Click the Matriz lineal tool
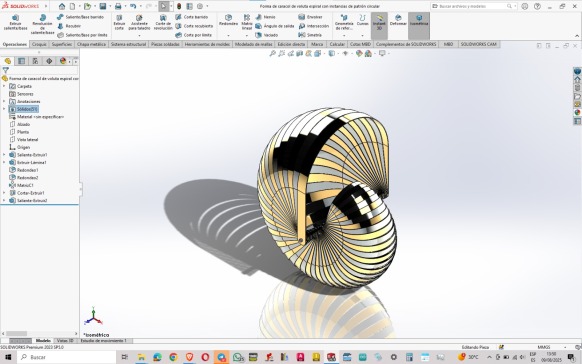The height and width of the screenshot is (364, 582). (x=247, y=22)
